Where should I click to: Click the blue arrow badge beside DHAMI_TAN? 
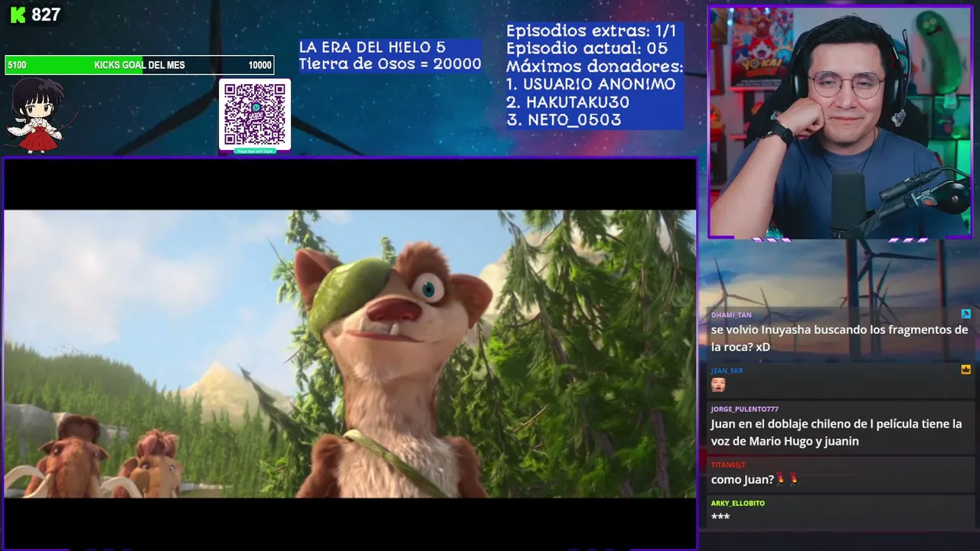coord(966,314)
